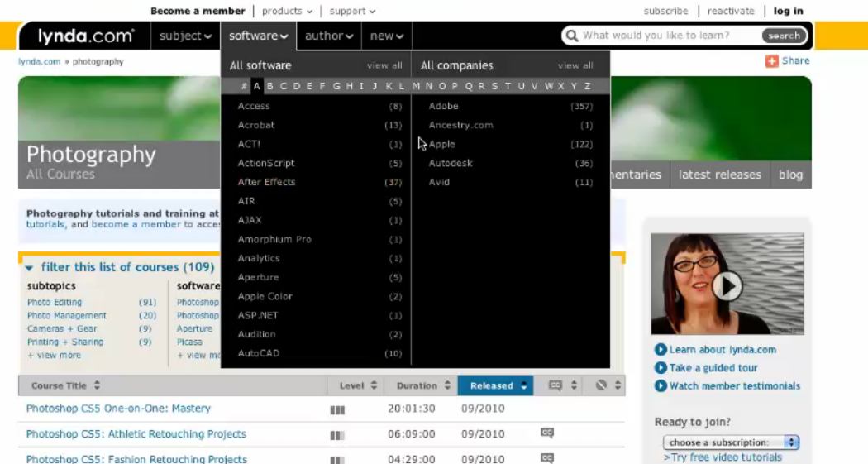
Task: Click level bars icon for One-on-One: Mastery
Action: pyautogui.click(x=337, y=410)
